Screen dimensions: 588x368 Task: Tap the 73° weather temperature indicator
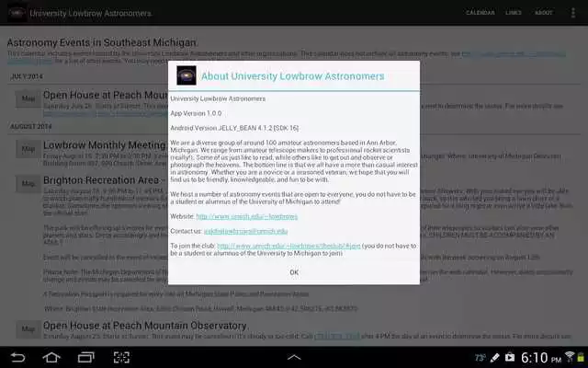(x=481, y=358)
